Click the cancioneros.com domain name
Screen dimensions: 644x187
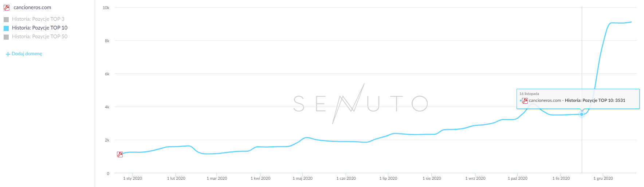coord(32,7)
